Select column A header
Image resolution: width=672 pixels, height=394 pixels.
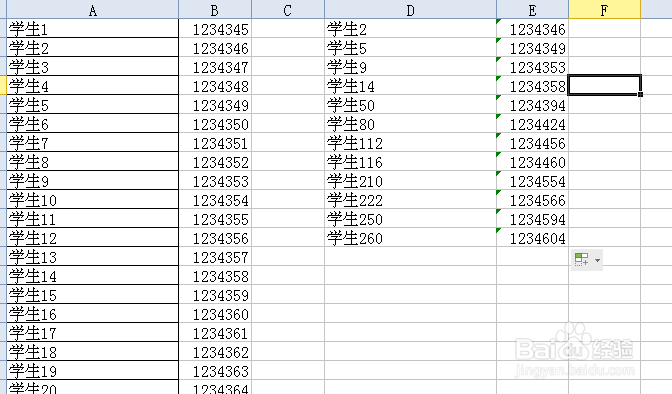[93, 9]
